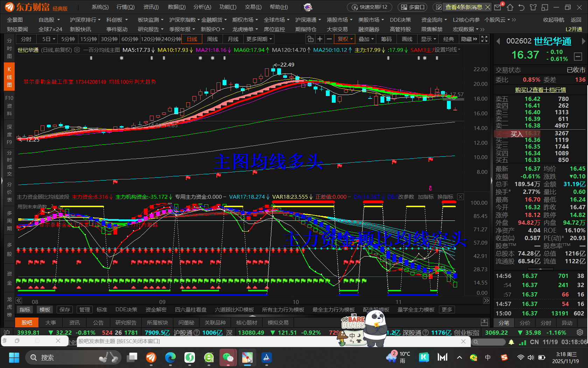Switch chart to 60分钟 period
Image resolution: width=588 pixels, height=368 pixels.
click(x=130, y=39)
